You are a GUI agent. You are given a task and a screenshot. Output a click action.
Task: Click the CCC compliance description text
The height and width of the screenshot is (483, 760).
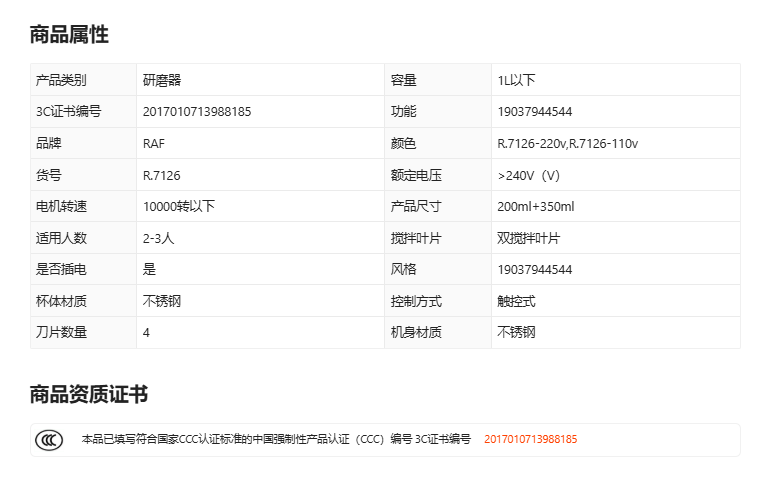tap(275, 439)
